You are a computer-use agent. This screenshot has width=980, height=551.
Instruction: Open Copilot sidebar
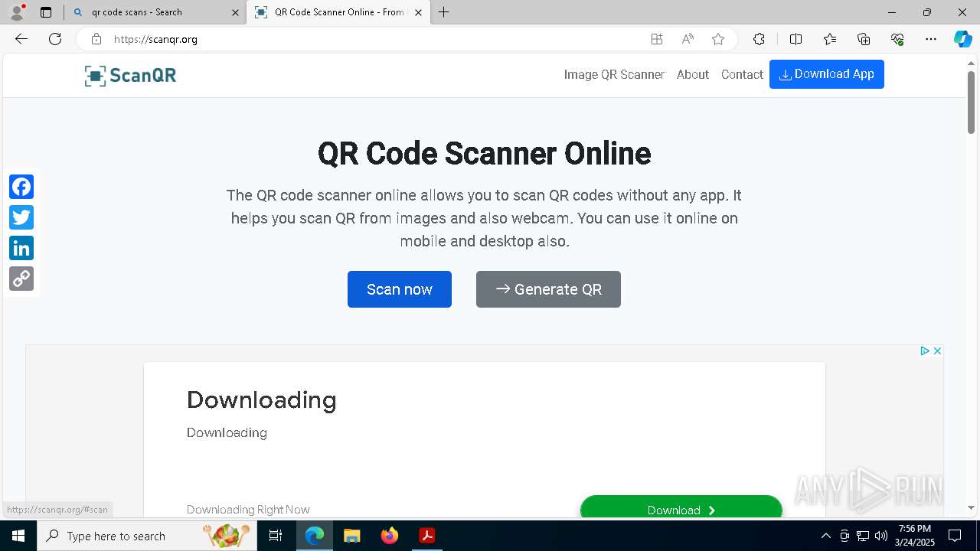pos(963,39)
